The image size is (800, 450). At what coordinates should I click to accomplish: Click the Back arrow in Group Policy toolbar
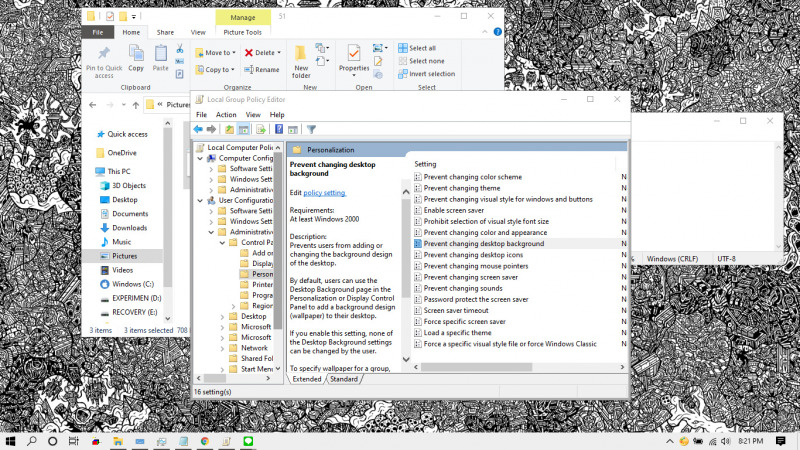click(198, 130)
